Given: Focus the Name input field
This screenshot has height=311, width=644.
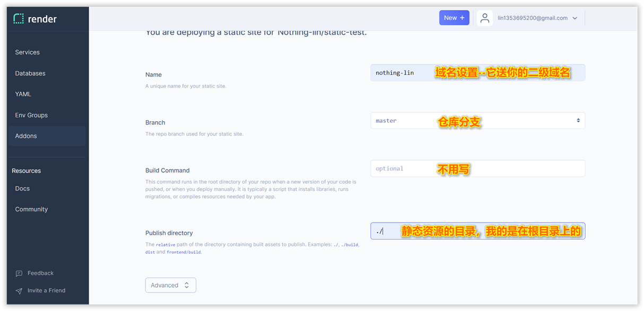Looking at the screenshot, I should (x=478, y=73).
